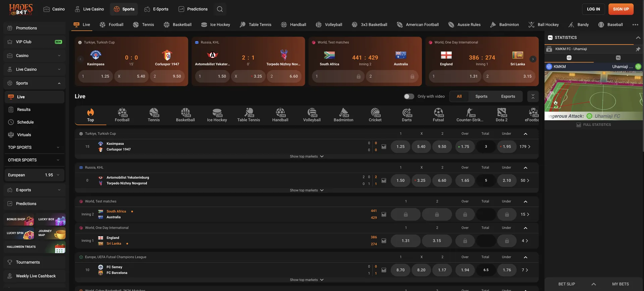This screenshot has width=644, height=291.
Task: Bet Over 1.94 for FC Semey match
Action: pyautogui.click(x=465, y=270)
